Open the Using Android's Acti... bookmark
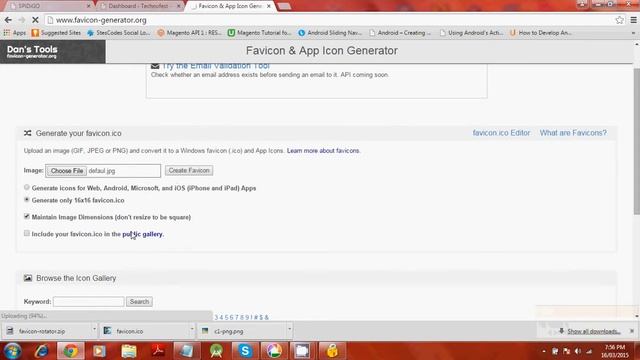The width and height of the screenshot is (640, 360). 471,33
